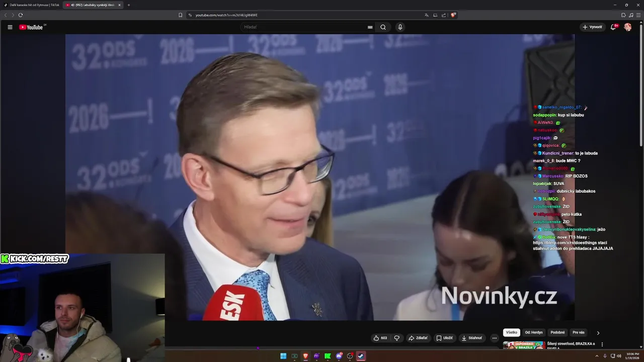The width and height of the screenshot is (644, 362).
Task: Close the Labubáky YouTube tab
Action: (x=119, y=5)
